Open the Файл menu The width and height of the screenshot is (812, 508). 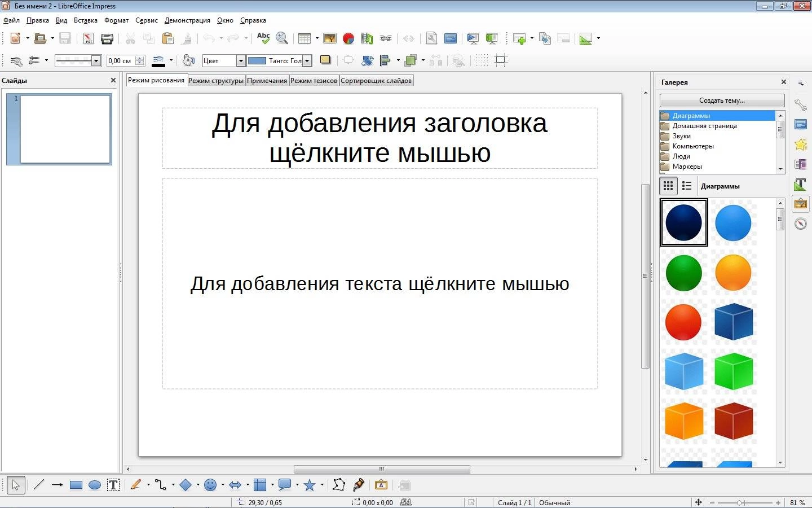pos(11,20)
